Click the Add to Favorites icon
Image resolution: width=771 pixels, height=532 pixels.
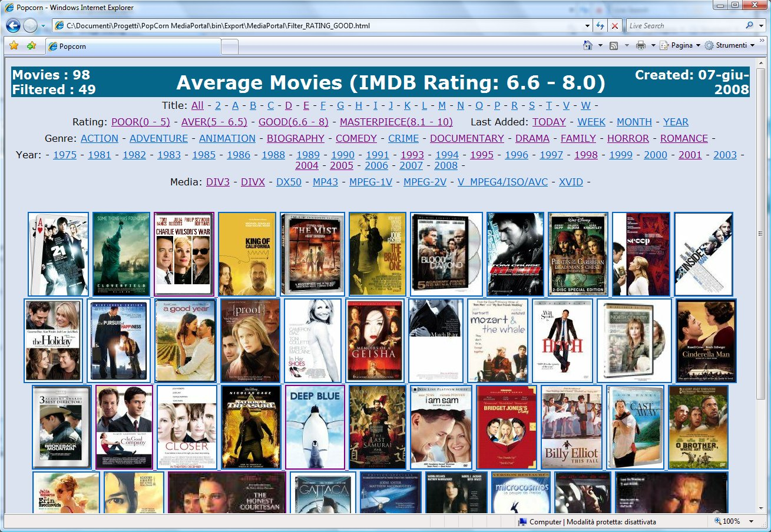click(x=31, y=45)
